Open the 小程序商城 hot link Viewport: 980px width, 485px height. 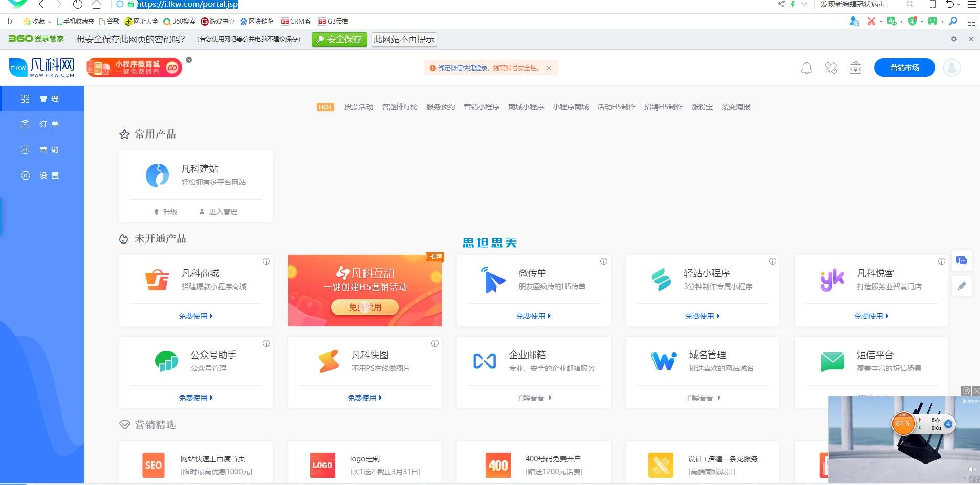(571, 107)
